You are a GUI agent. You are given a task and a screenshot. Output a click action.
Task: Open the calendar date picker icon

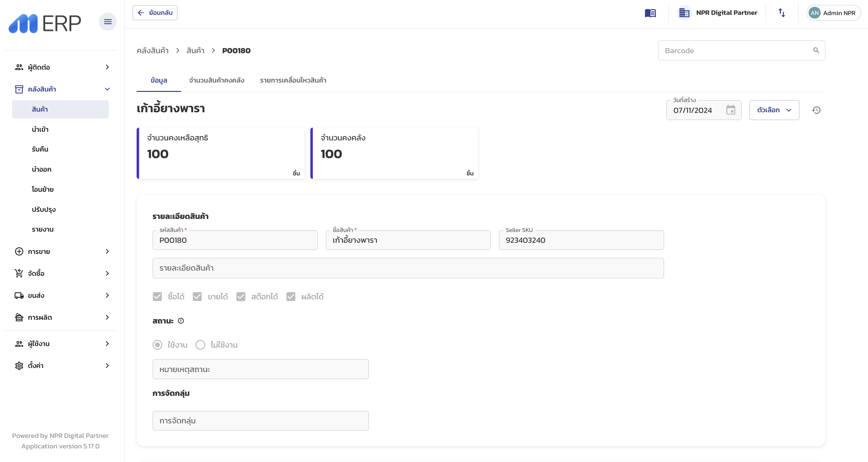click(730, 110)
